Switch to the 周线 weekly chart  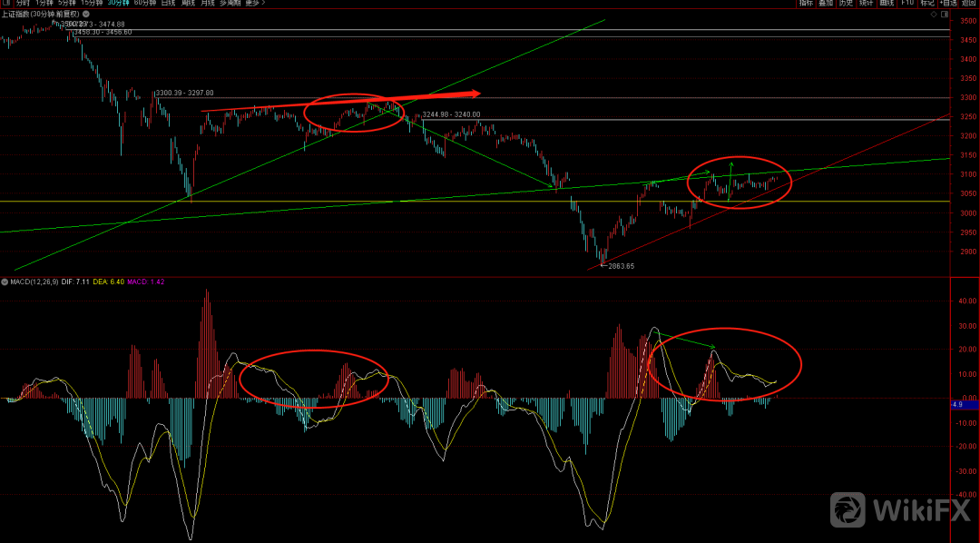[x=189, y=4]
